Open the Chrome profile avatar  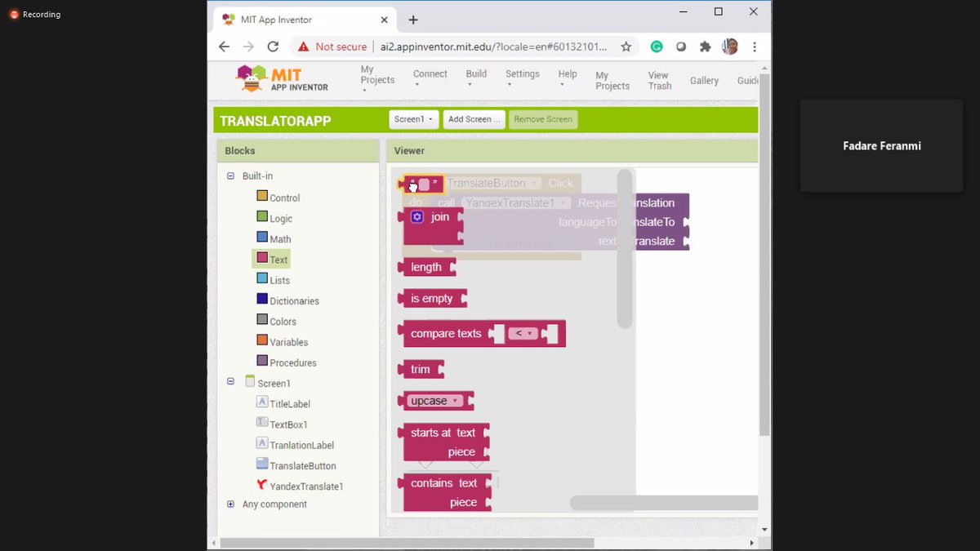click(x=730, y=47)
